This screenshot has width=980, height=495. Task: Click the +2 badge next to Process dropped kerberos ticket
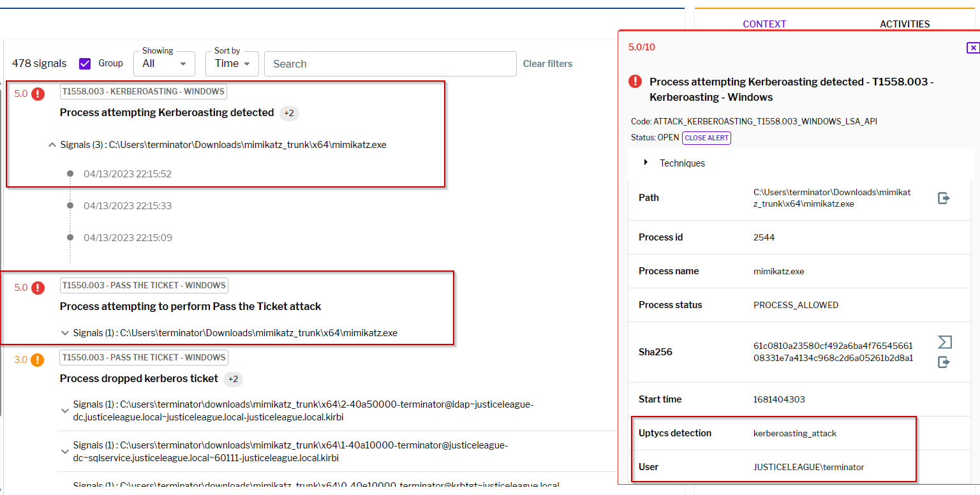pyautogui.click(x=233, y=379)
